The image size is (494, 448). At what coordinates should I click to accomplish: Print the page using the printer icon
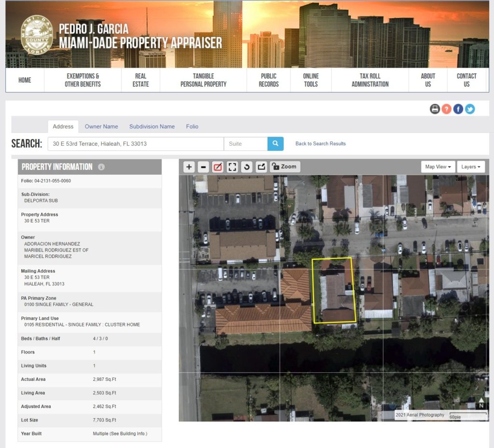tap(435, 109)
